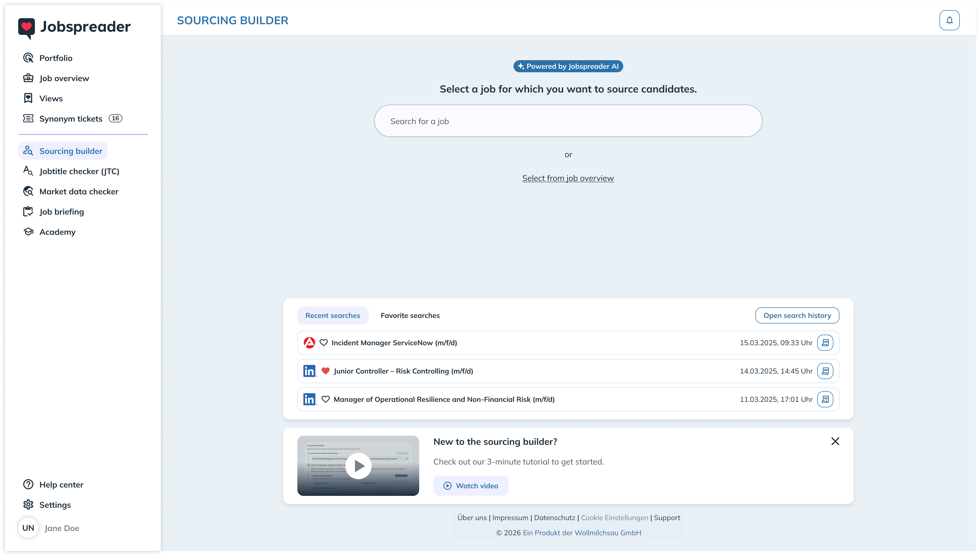980x556 pixels.
Task: Open Über uns footer link
Action: tap(472, 518)
